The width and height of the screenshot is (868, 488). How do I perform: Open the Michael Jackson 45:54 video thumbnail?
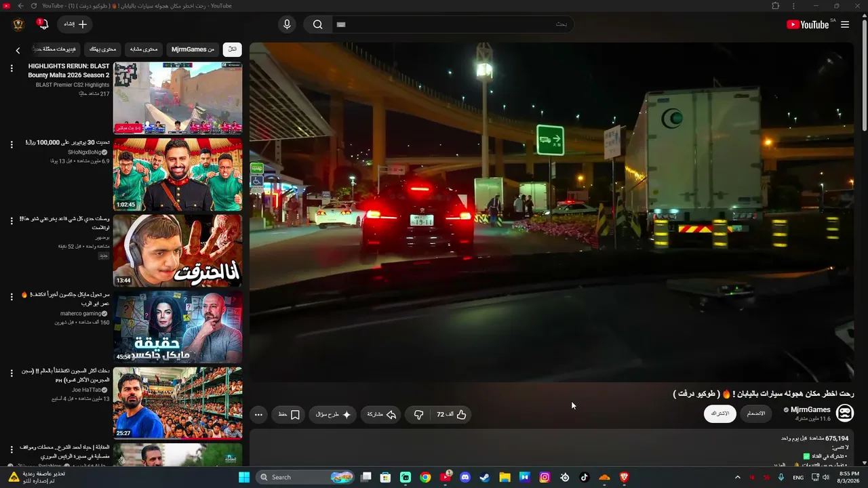pos(178,327)
